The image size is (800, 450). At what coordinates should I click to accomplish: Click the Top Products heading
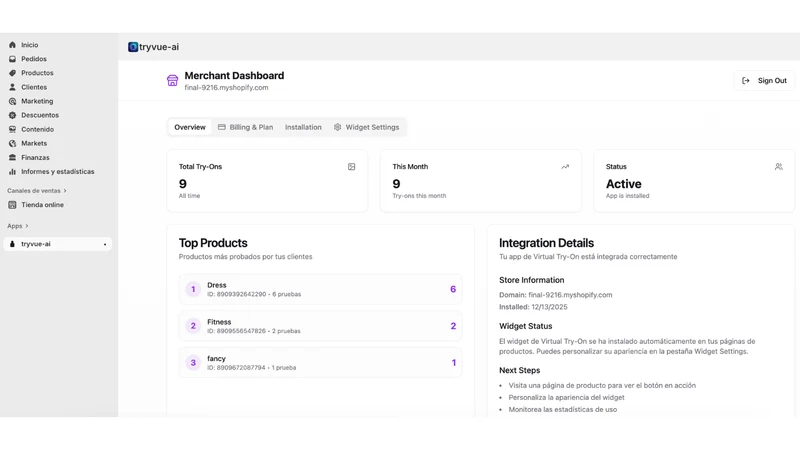(213, 243)
